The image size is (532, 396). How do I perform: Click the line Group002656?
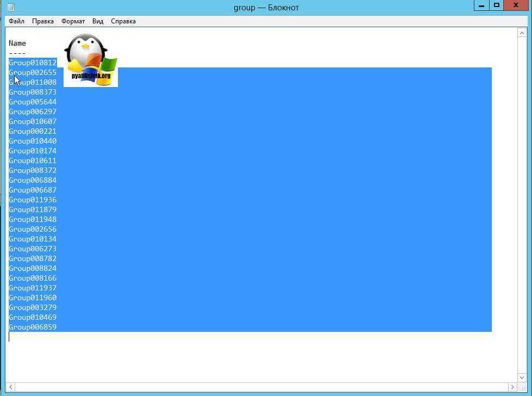(x=33, y=229)
